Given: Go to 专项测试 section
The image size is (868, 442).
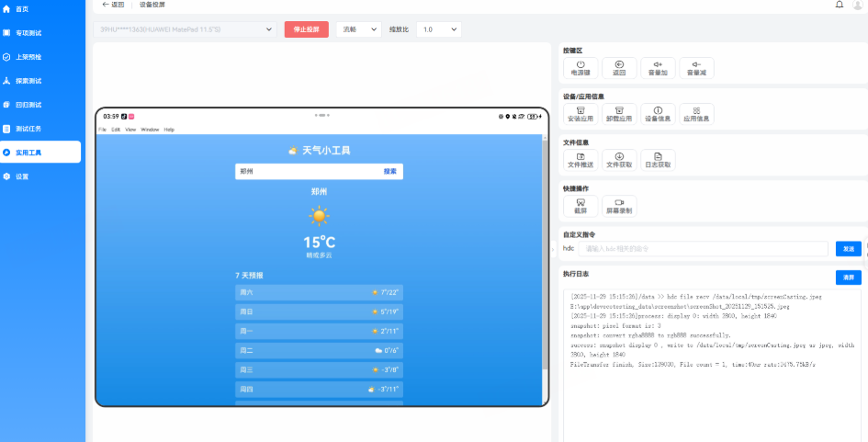Looking at the screenshot, I should pos(22,33).
